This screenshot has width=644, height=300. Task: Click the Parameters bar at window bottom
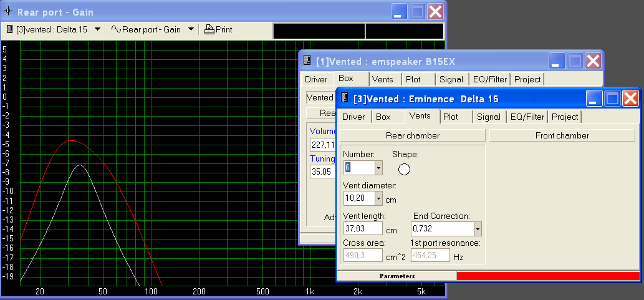(x=396, y=276)
